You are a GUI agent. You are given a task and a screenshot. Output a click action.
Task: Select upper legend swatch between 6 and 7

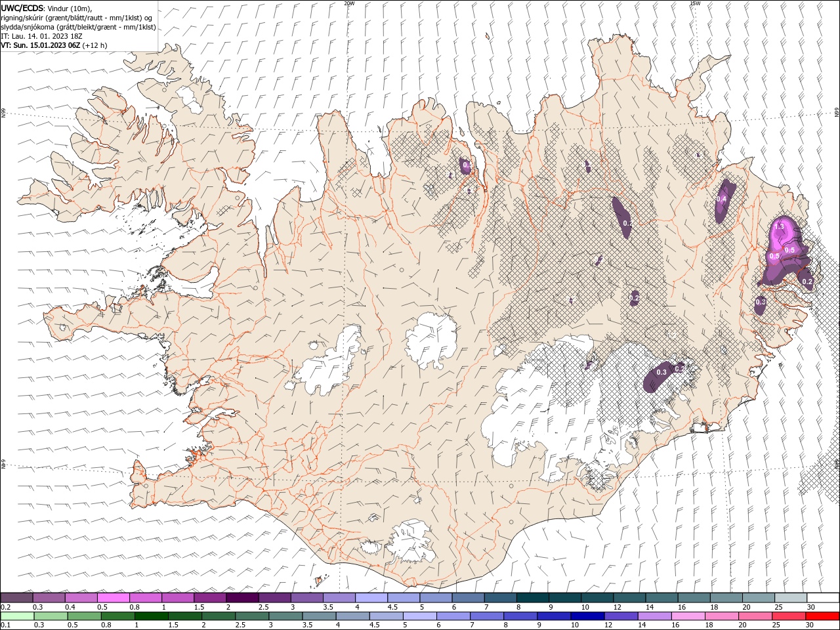click(x=468, y=597)
